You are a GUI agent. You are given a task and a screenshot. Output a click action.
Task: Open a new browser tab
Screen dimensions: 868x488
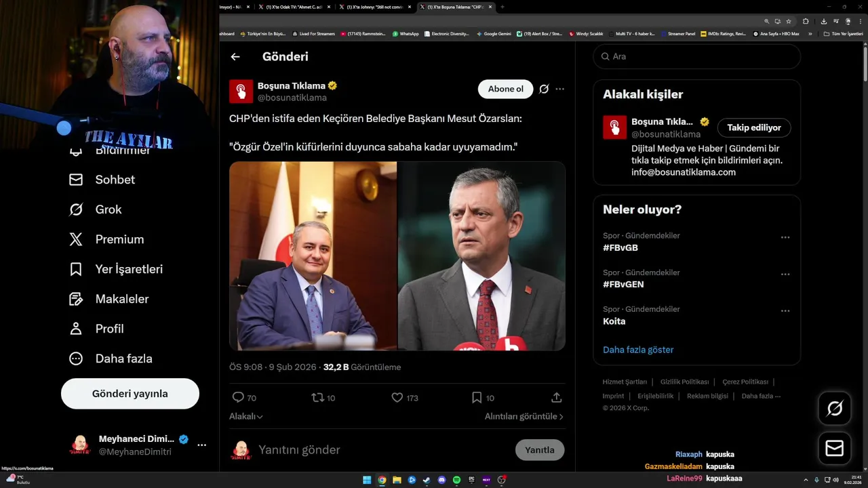point(502,7)
